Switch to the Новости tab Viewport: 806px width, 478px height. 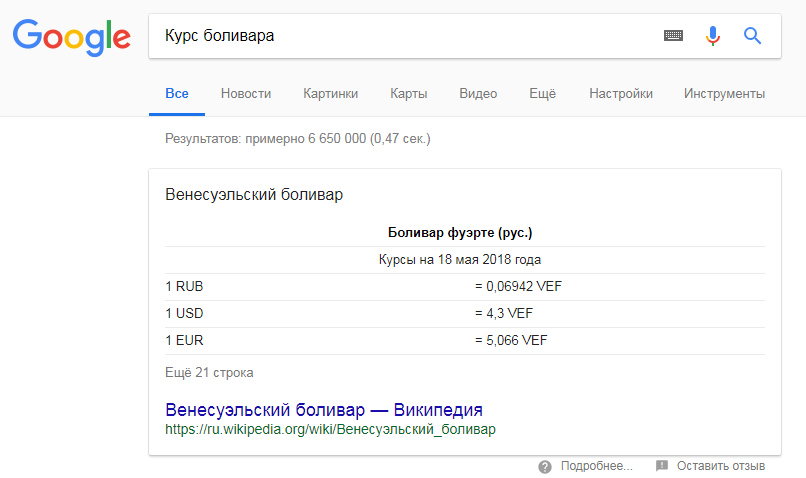(246, 94)
